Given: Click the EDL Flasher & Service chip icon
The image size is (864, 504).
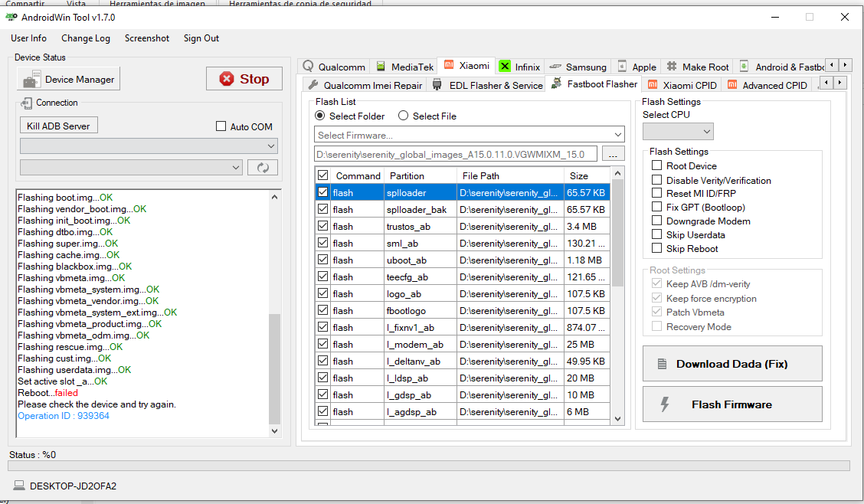Looking at the screenshot, I should (x=437, y=85).
